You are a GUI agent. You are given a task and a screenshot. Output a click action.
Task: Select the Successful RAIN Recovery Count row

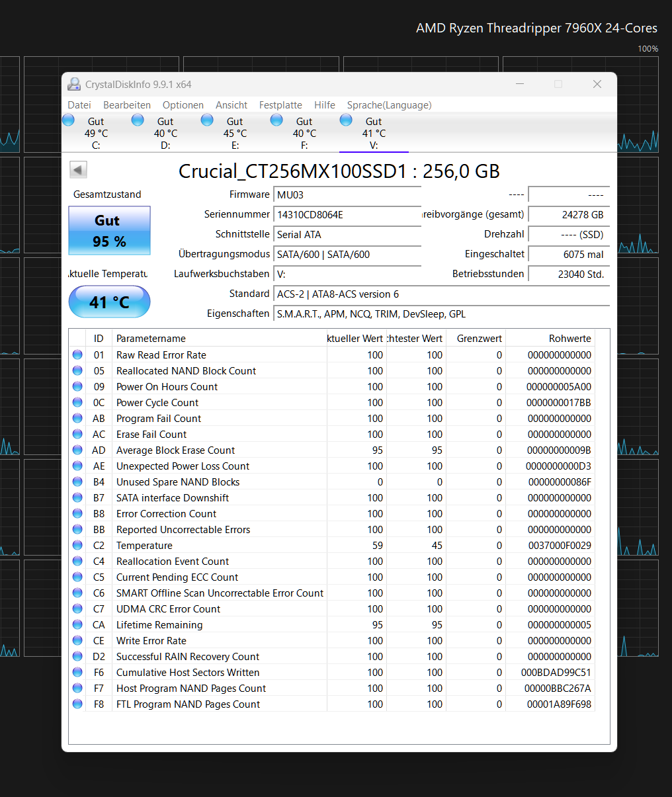coord(332,657)
